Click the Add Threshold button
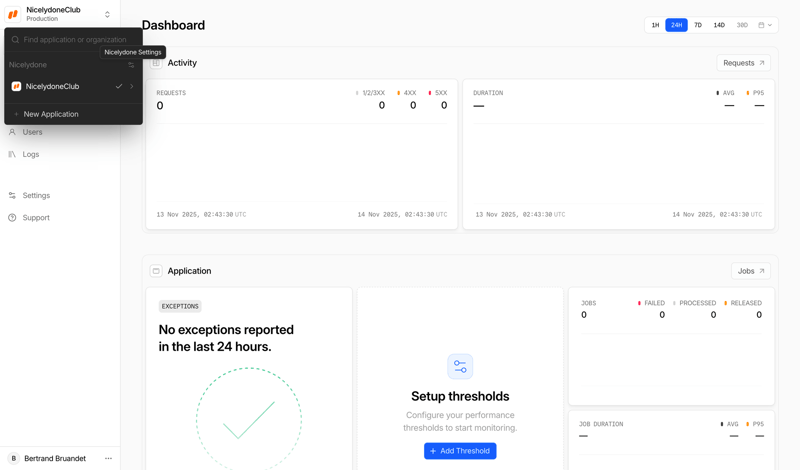Screen dimensions: 800x470 [460, 451]
